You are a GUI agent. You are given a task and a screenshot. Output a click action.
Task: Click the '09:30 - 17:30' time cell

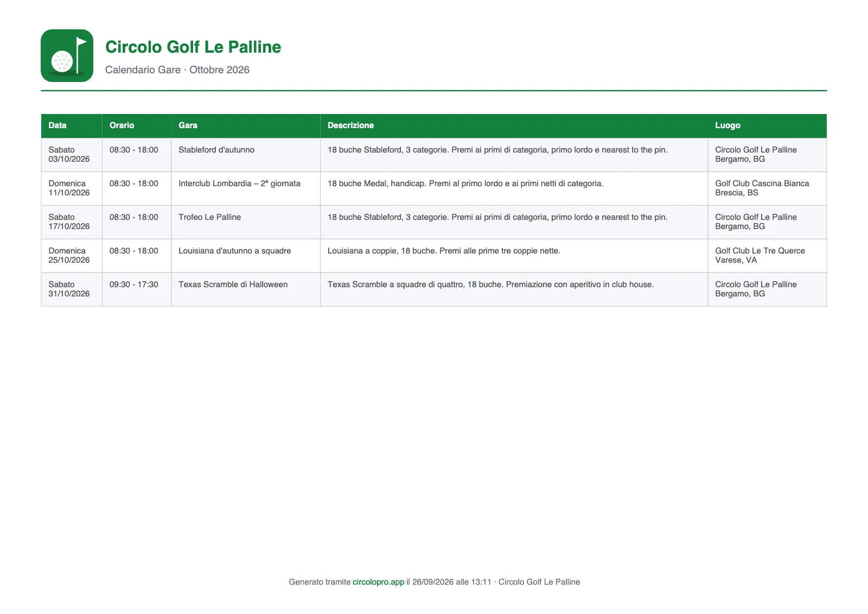137,289
